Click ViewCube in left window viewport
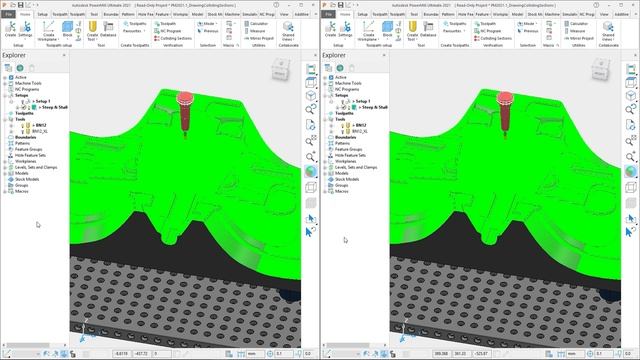This screenshot has height=360, width=640. pos(281,69)
